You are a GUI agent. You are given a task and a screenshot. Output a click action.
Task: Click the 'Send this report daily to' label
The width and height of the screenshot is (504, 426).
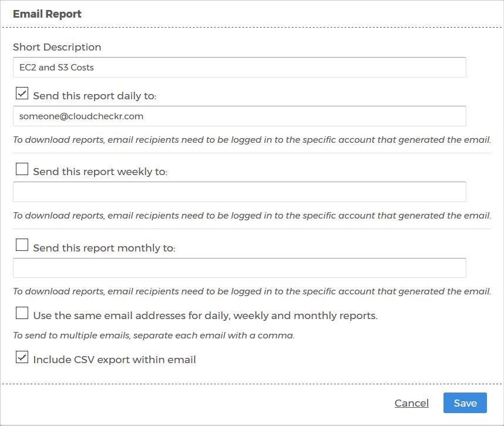click(95, 96)
